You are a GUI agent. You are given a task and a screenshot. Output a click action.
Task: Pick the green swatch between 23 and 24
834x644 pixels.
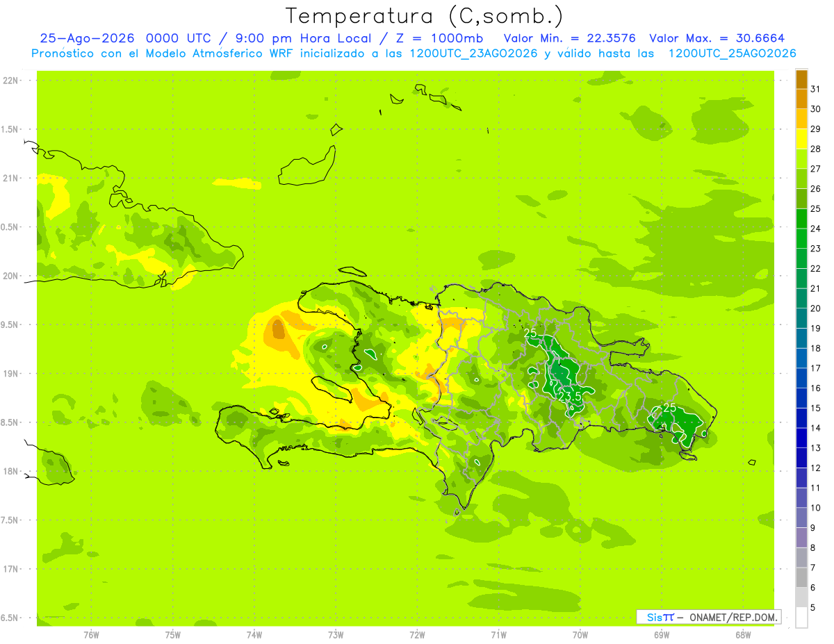coord(801,239)
